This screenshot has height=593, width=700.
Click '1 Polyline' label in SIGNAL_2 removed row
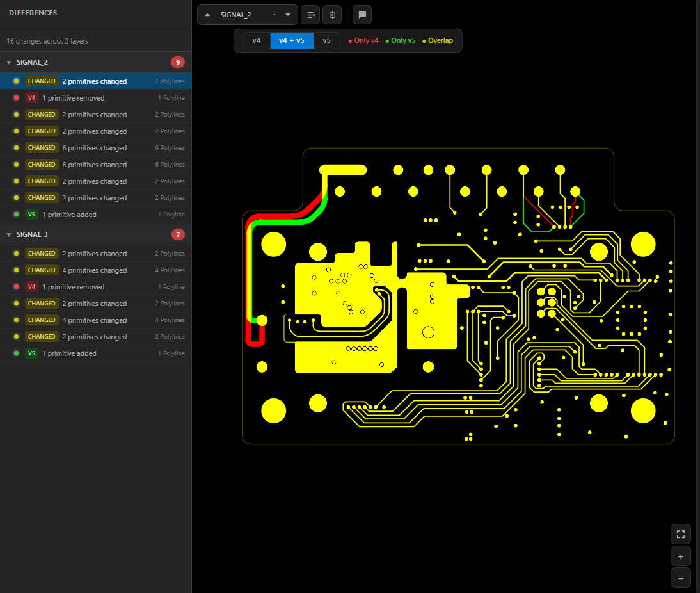click(x=171, y=98)
